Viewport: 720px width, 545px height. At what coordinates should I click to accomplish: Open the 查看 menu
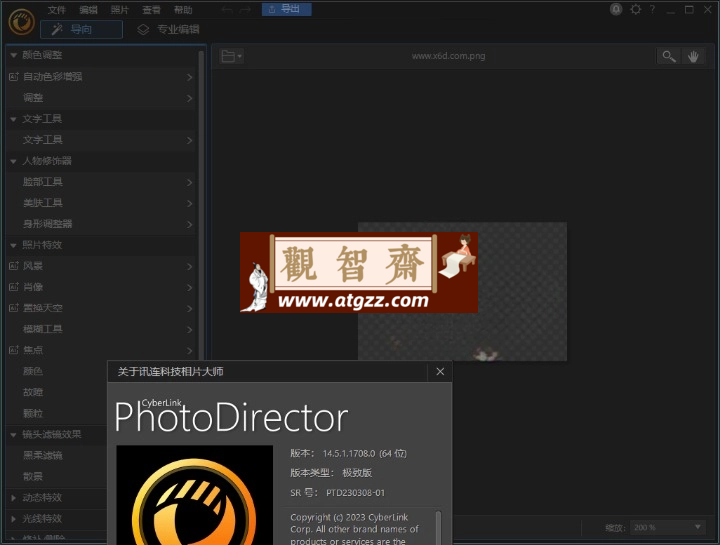tap(151, 10)
